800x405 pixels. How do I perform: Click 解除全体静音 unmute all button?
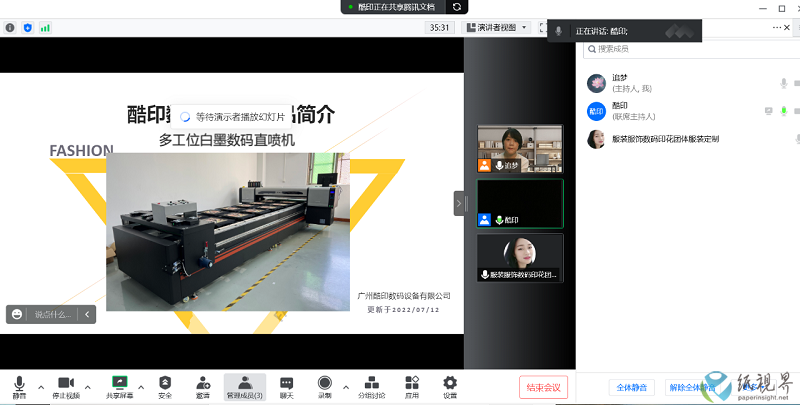coord(692,388)
